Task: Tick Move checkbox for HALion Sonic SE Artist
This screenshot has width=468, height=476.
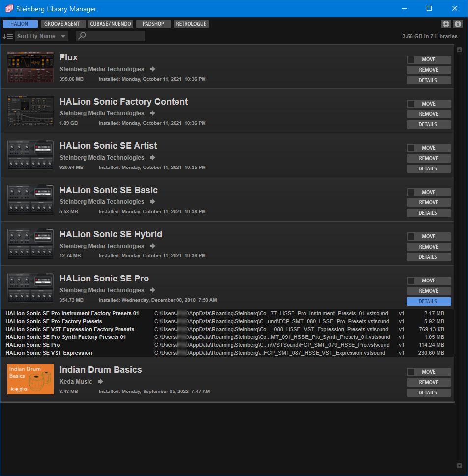Action: [x=411, y=148]
